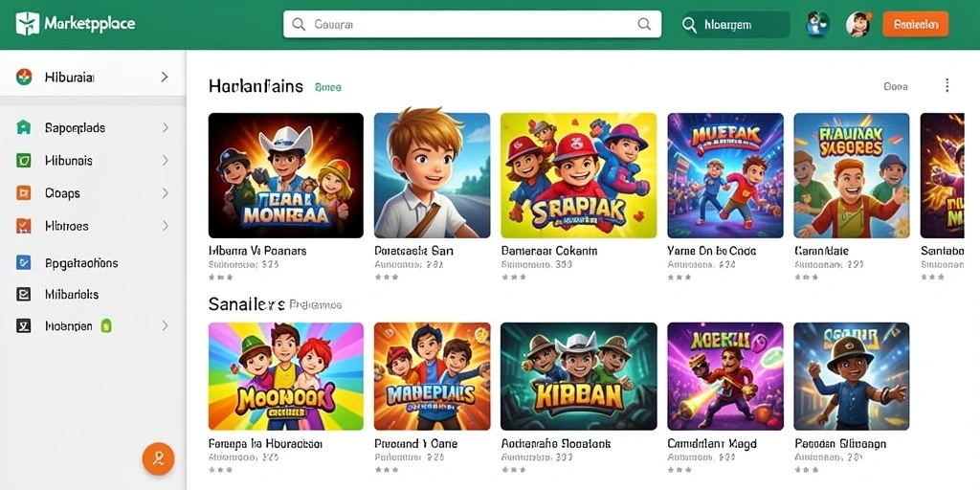980x490 pixels.
Task: Click the star rating under Hiberra Va Poanars
Action: [221, 277]
